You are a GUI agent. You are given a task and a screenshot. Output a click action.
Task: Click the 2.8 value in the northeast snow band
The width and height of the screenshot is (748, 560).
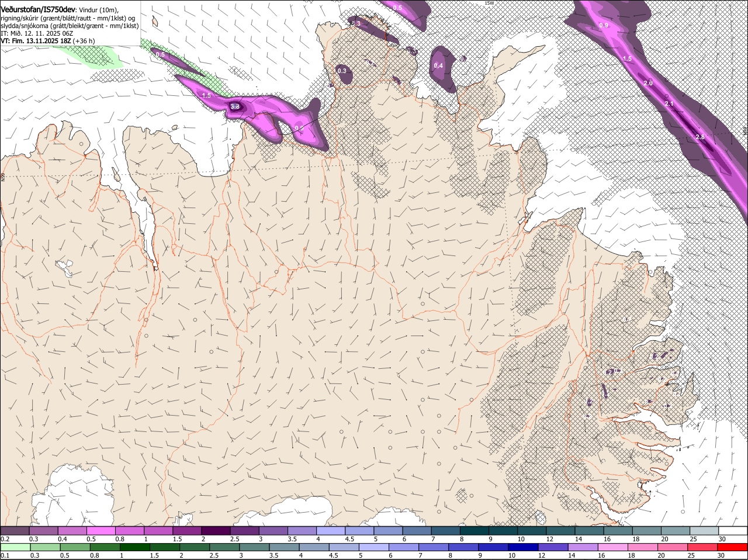[700, 137]
